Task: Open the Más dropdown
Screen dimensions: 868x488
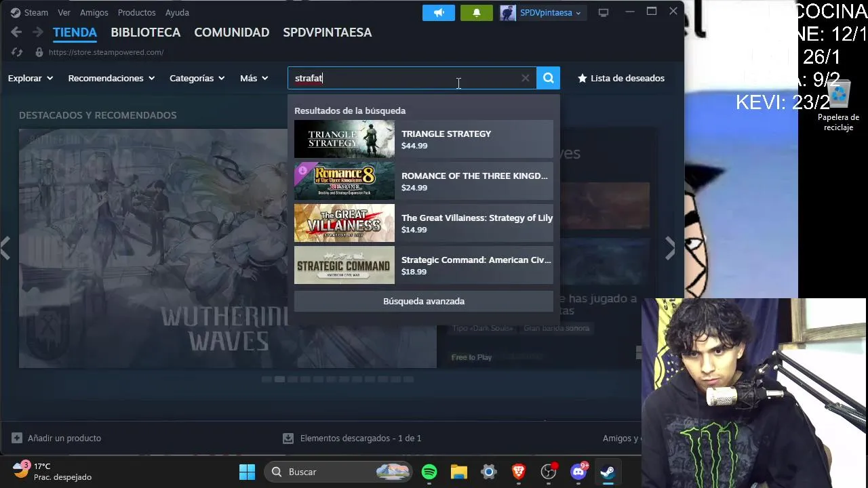Action: pos(254,78)
